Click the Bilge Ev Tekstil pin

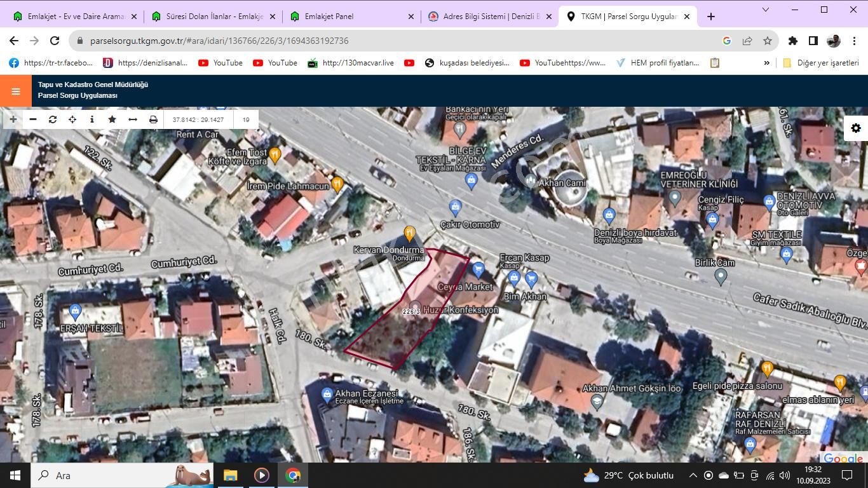coord(471,182)
